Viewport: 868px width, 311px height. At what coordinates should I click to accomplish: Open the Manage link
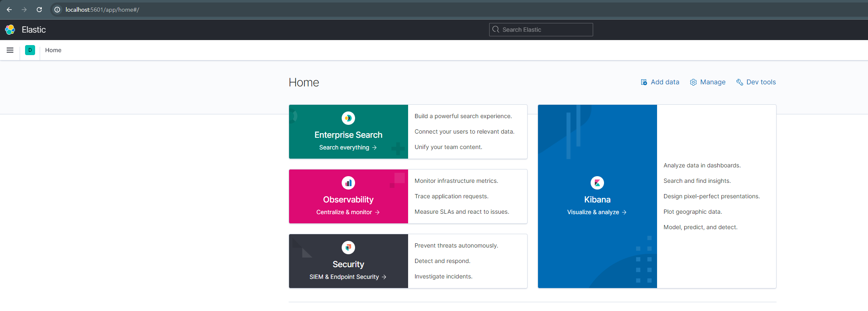tap(708, 82)
